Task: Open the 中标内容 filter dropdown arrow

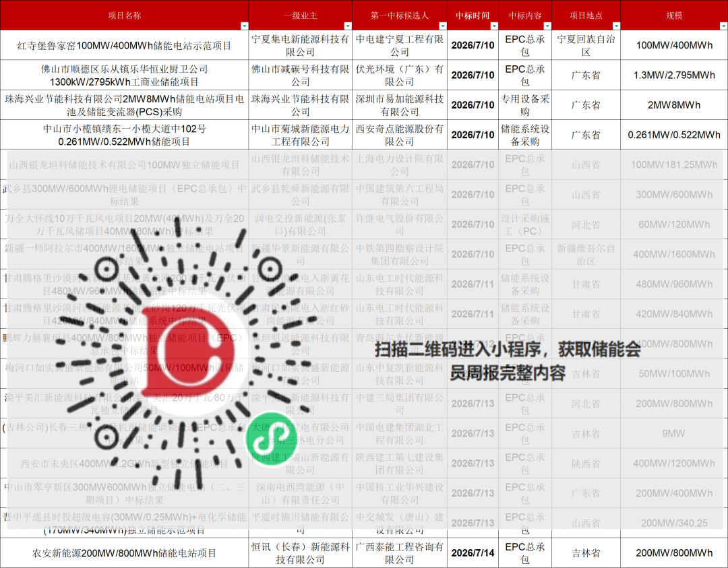Action: click(x=547, y=26)
